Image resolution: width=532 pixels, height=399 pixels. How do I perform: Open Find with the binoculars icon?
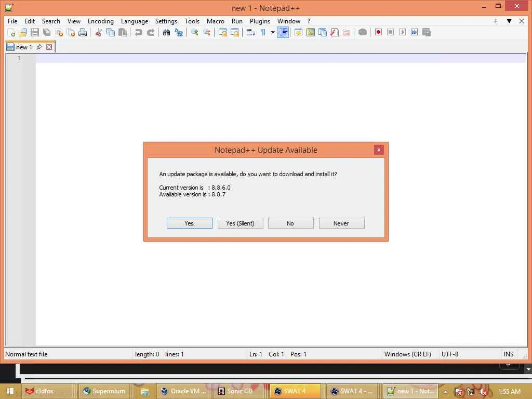tap(166, 33)
